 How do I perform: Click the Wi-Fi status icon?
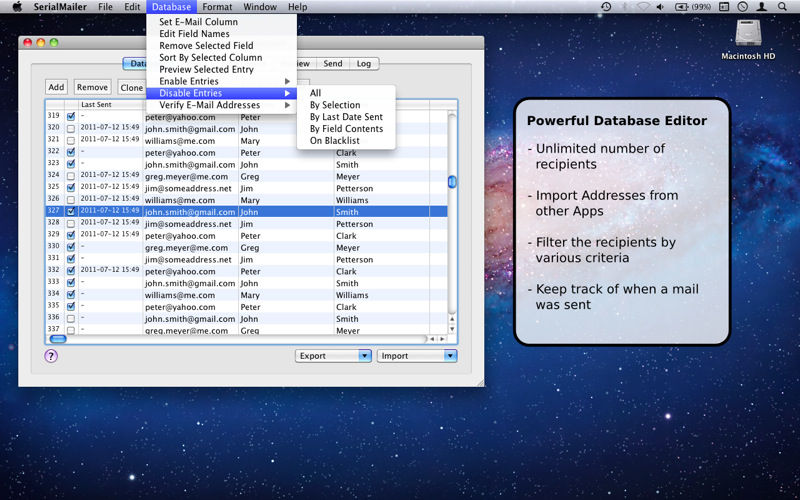(643, 7)
